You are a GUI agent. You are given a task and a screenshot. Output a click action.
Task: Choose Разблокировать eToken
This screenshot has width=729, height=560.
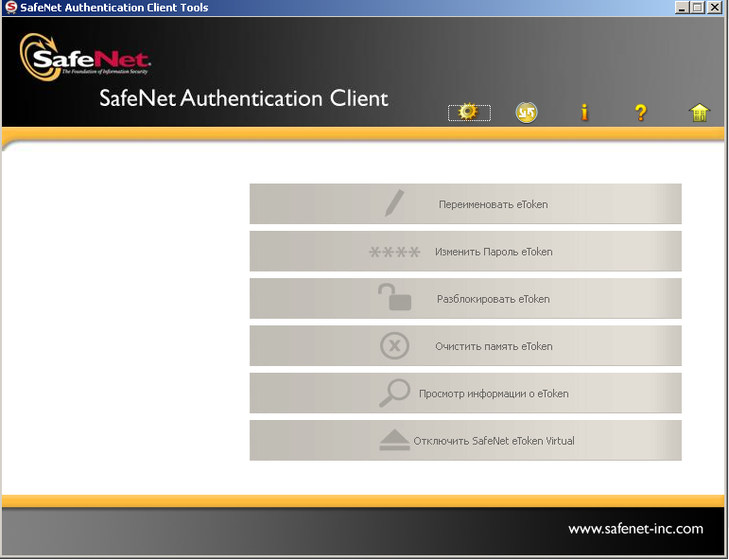(x=465, y=299)
